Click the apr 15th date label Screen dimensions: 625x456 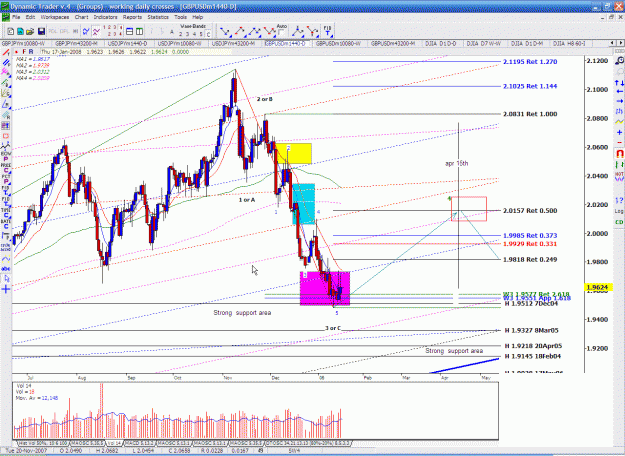(x=457, y=163)
